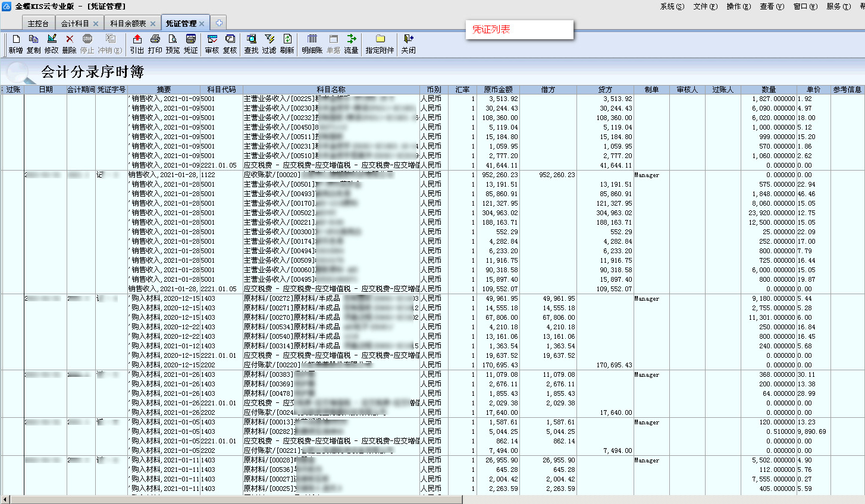865x504 pixels.
Task: Click the 新增 (New) voucher icon
Action: 15,43
